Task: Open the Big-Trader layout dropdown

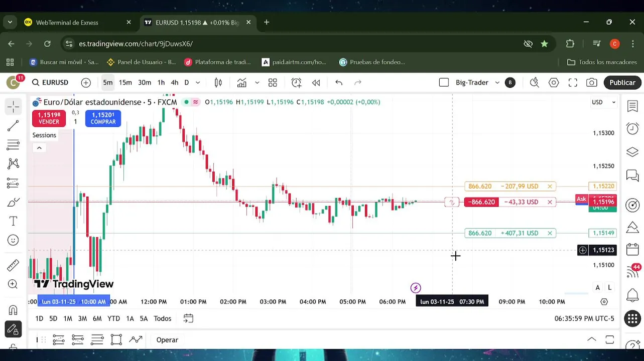Action: click(477, 82)
